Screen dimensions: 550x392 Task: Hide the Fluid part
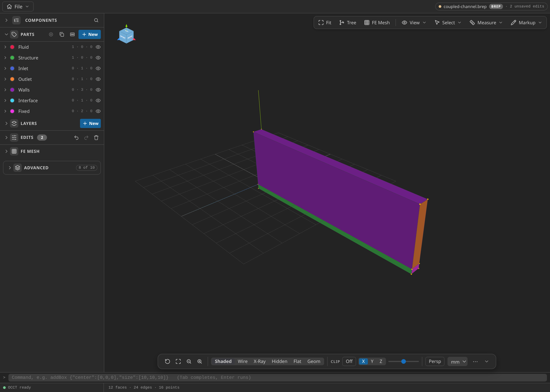[x=98, y=47]
